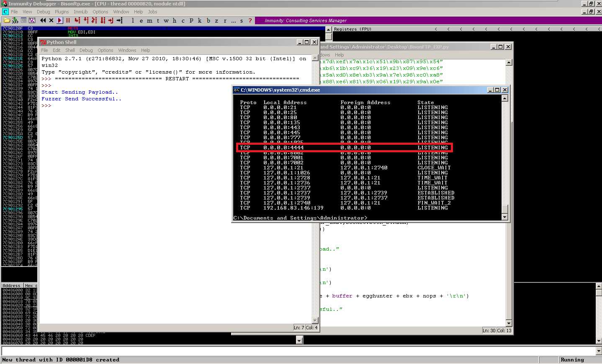602x364 pixels.
Task: Open Immunity Debugger View menu
Action: 27,12
